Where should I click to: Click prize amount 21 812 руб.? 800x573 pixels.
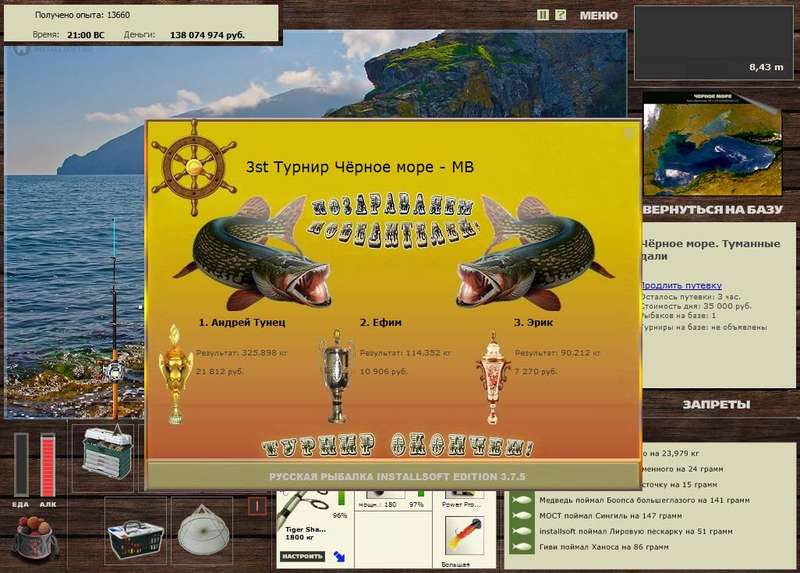(x=220, y=371)
